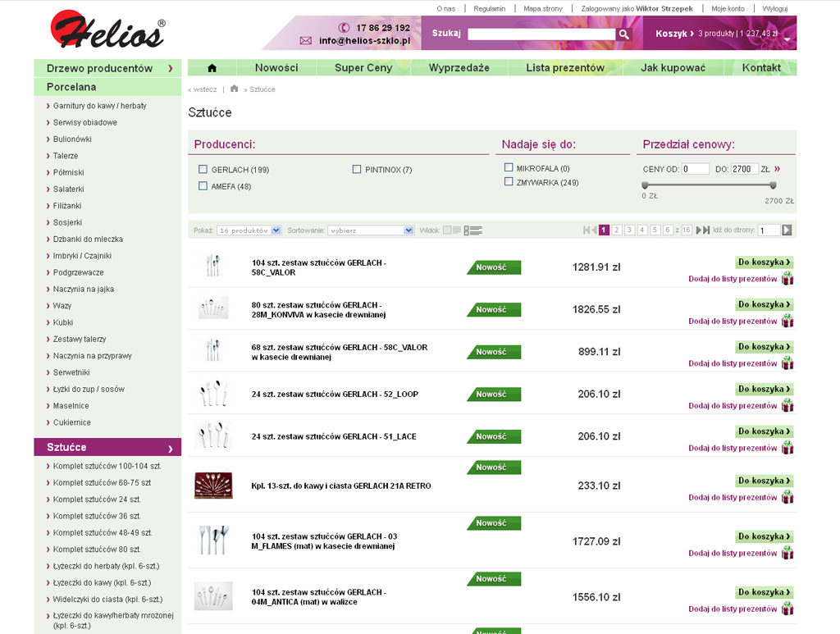Click gift icon for GERLACH 58C_VALOR 104 szt.

click(x=787, y=279)
